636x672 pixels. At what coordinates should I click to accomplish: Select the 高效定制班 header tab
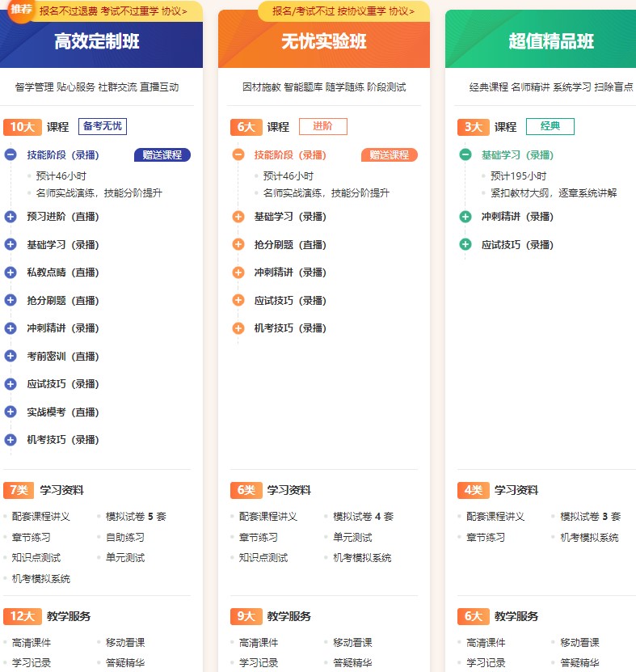coord(97,42)
